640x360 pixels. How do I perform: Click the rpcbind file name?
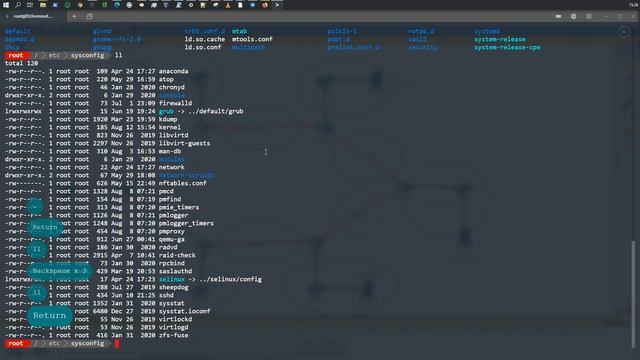[x=171, y=263]
